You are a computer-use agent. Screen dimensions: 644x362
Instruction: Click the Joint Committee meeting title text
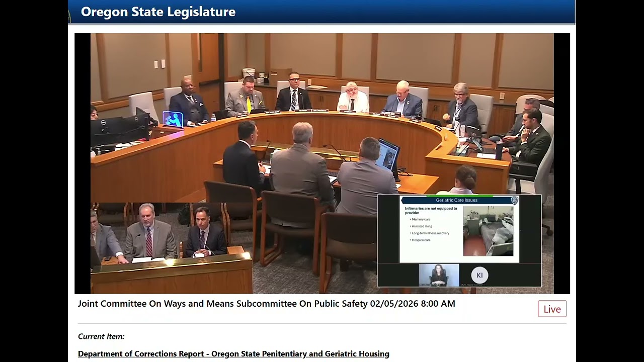[266, 304]
